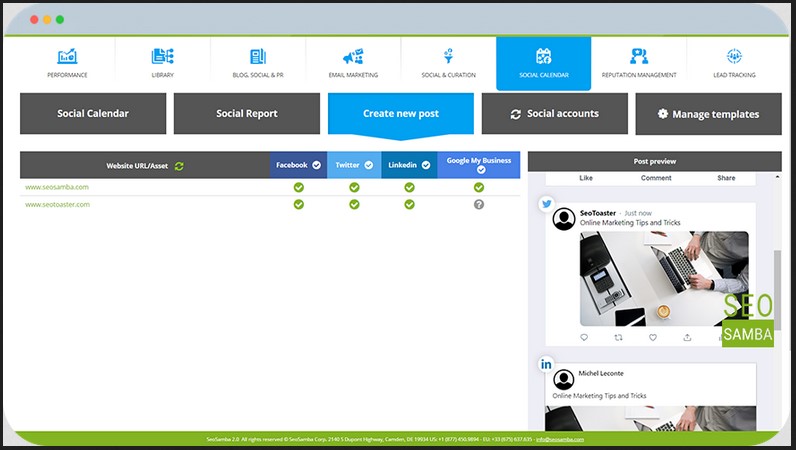Click the share upload icon under tweet

tap(687, 337)
